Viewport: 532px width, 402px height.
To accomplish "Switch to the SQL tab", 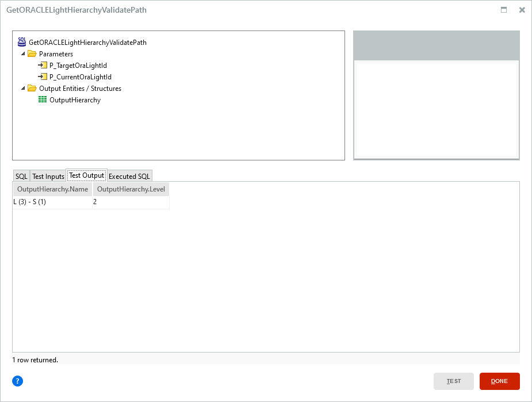I will click(21, 176).
